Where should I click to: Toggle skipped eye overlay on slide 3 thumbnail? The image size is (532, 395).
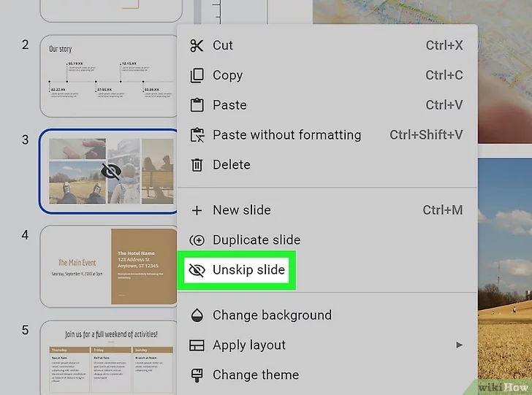pyautogui.click(x=111, y=172)
